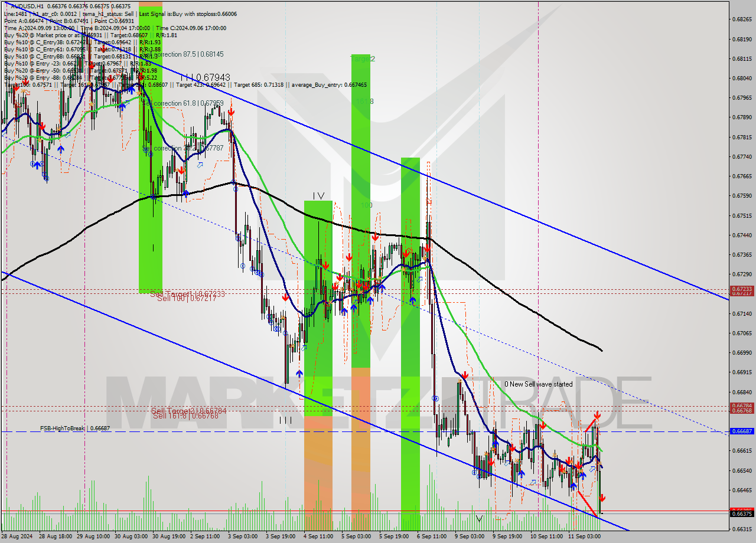Click price scale value 0.68115
Screen dimensions: 756x543
point(742,58)
